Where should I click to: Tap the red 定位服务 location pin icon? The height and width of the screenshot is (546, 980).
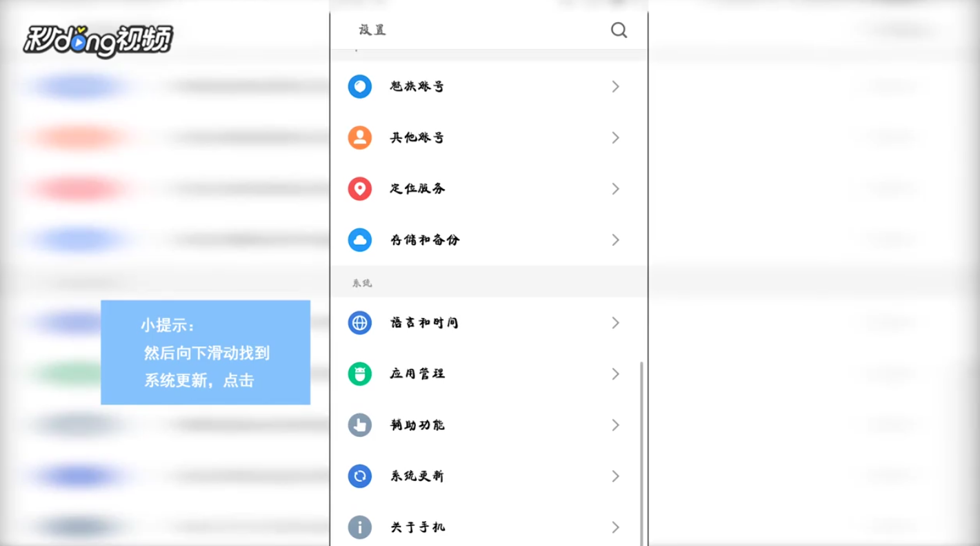360,188
